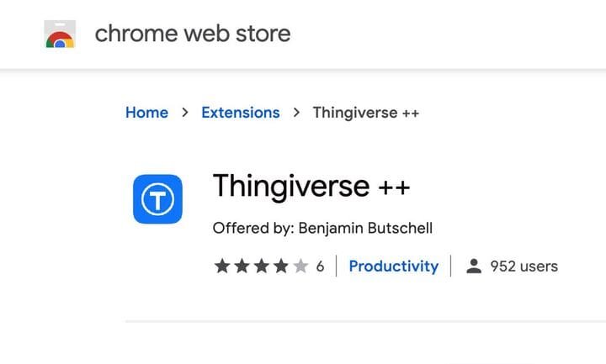Click the "chrome web store" header title
Viewport: 606px width, 364px height.
(193, 34)
